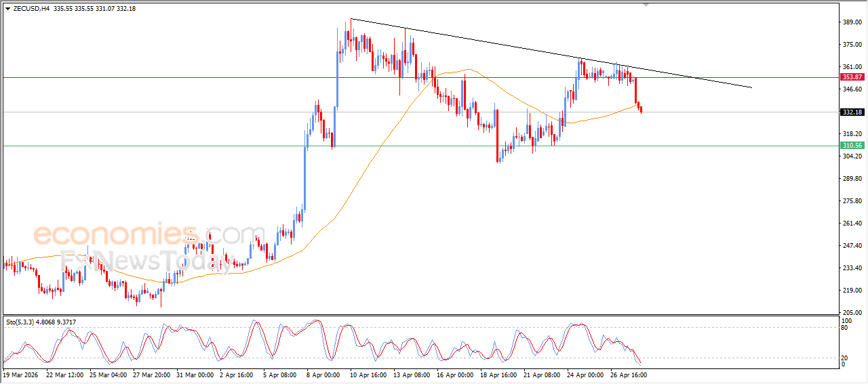
Task: Click the stochastic 20 level label
Action: [x=845, y=358]
